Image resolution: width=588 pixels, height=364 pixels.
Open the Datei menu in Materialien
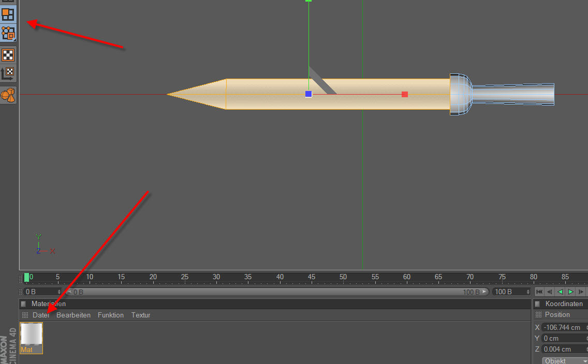click(41, 315)
